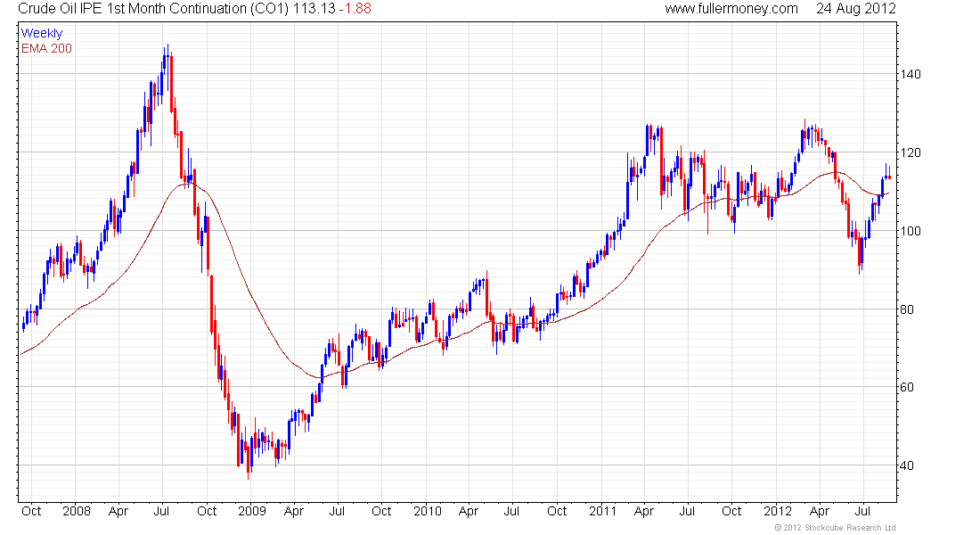
Task: Click the price change value -1.88
Action: 355,9
